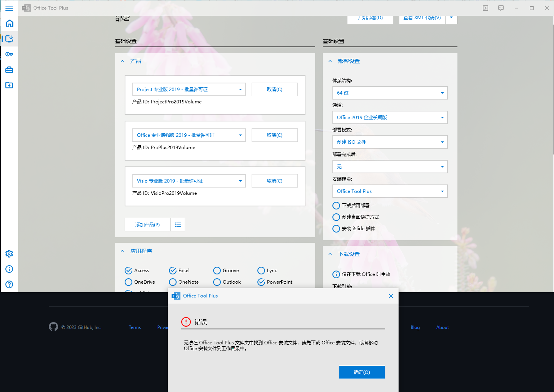Go to the Home page in the sidebar
The width and height of the screenshot is (554, 392).
[x=9, y=23]
